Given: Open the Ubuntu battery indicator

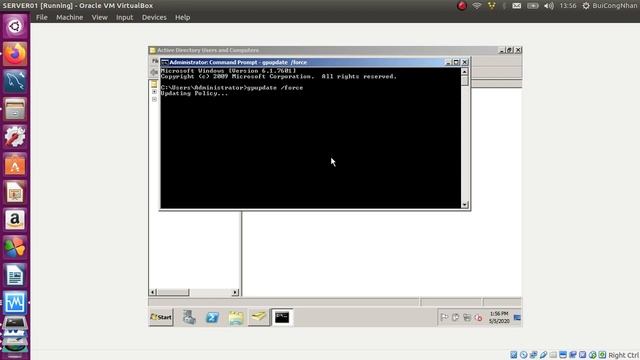Looking at the screenshot, I should (x=533, y=6).
